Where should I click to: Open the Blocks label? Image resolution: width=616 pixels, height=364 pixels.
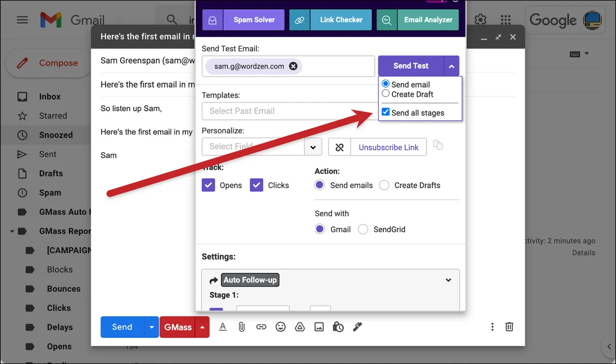60,270
